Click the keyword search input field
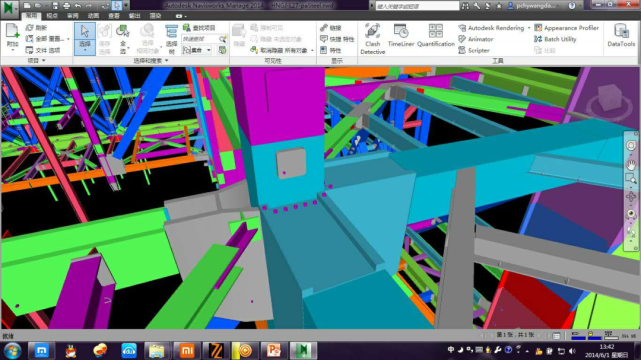Image resolution: width=641 pixels, height=360 pixels. [x=417, y=6]
